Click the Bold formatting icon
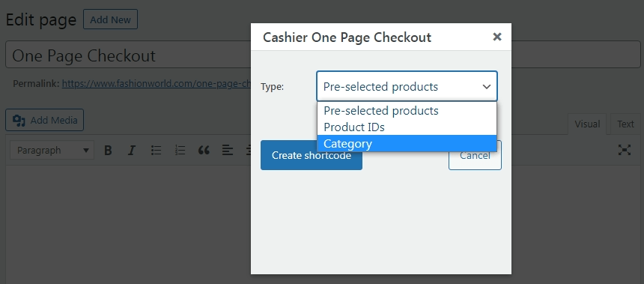 tap(108, 151)
